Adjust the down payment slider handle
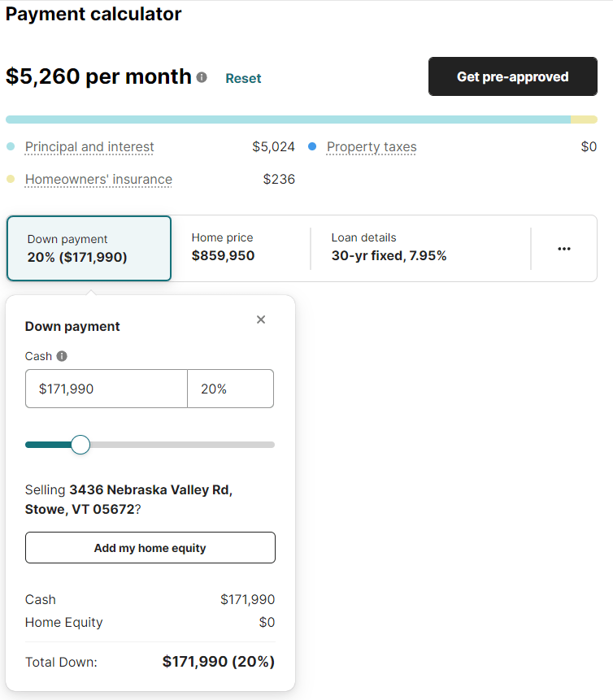The height and width of the screenshot is (700, 613). (x=80, y=445)
